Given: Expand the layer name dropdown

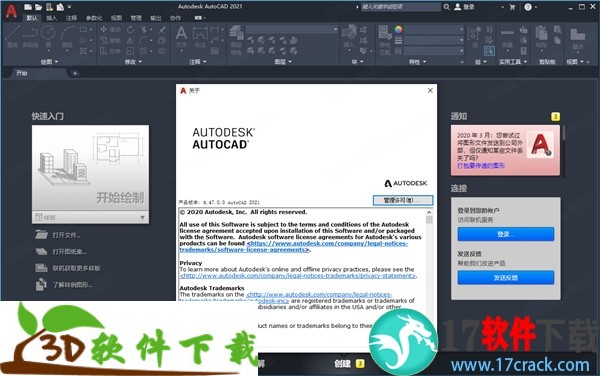Looking at the screenshot, I should pyautogui.click(x=292, y=29).
